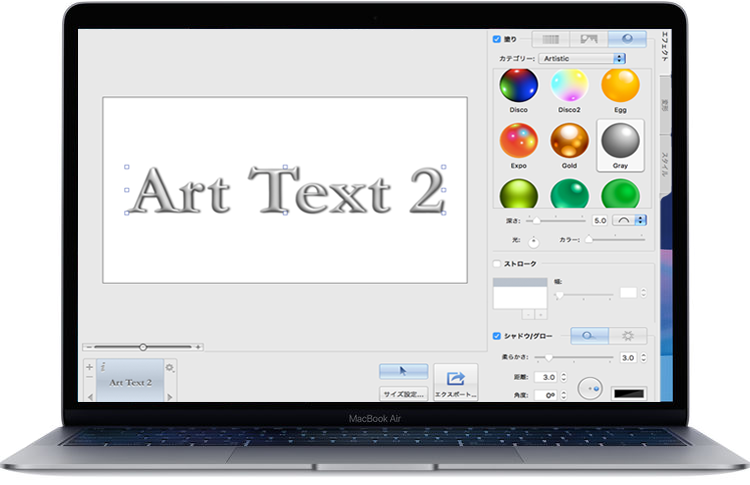Image resolution: width=750 pixels, height=485 pixels.
Task: Click the 距離 distance field 3.0
Action: [546, 377]
